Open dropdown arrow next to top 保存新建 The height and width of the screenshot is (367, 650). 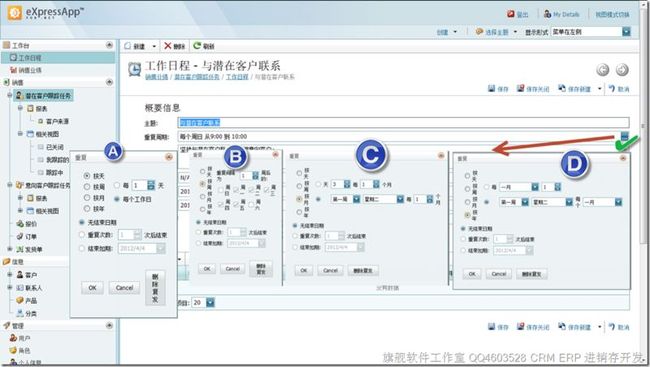599,88
